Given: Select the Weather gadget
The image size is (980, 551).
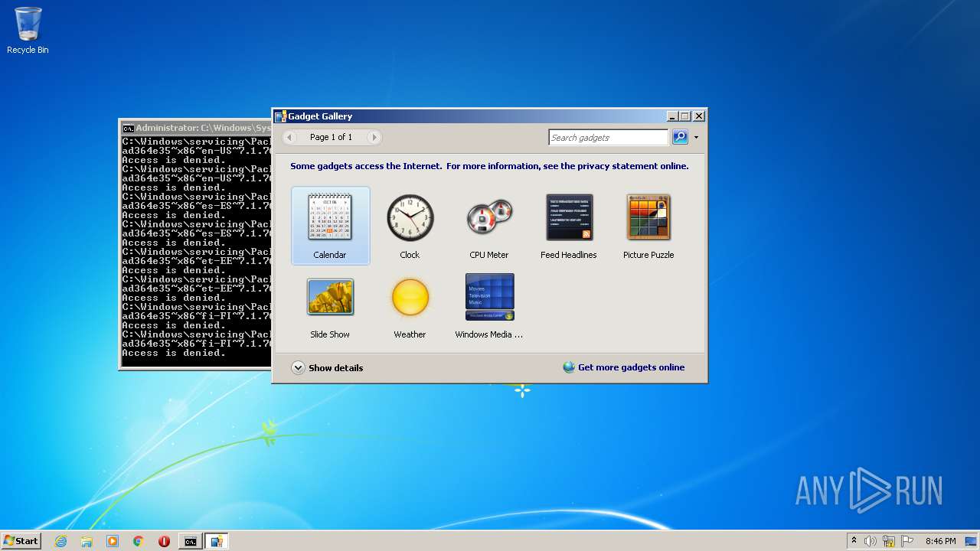Looking at the screenshot, I should pos(410,305).
